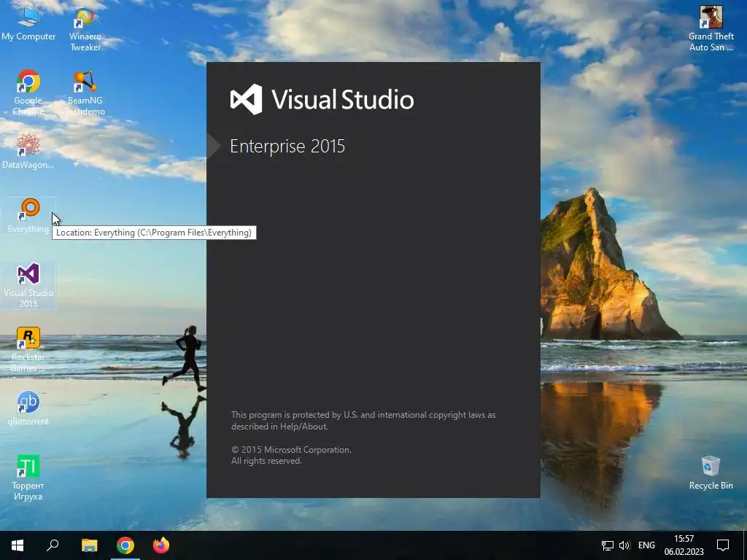
Task: Select the BeamNG Techdemo shortcut
Action: (85, 93)
